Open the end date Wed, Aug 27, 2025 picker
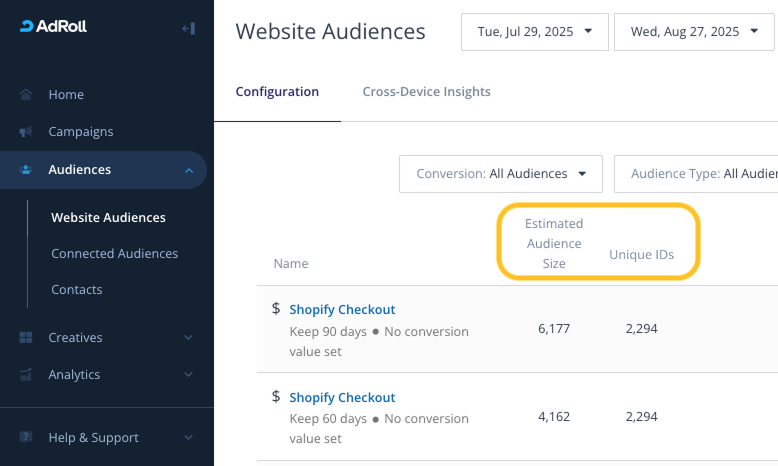Viewport: 778px width, 466px height. [694, 32]
